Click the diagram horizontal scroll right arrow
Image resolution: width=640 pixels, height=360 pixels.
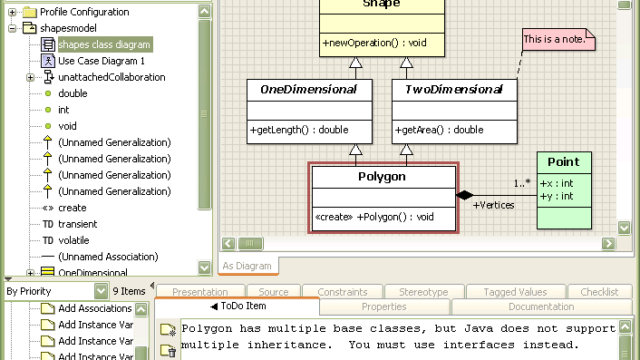tap(608, 244)
